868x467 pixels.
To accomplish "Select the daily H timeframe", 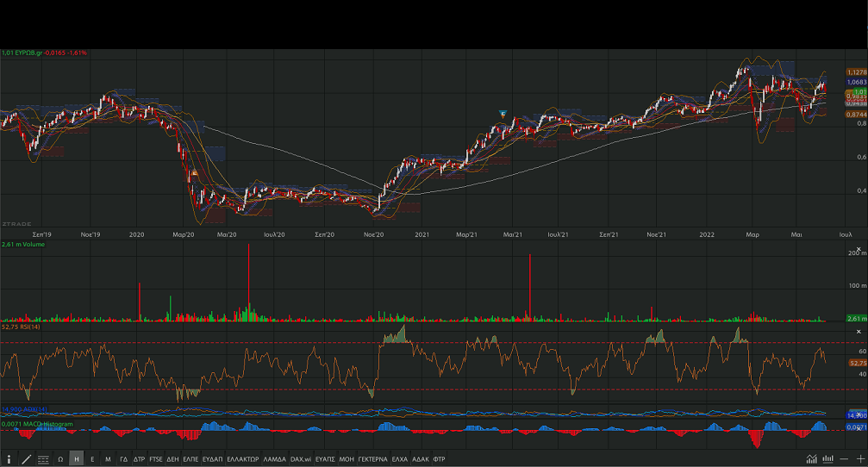I will (77, 459).
